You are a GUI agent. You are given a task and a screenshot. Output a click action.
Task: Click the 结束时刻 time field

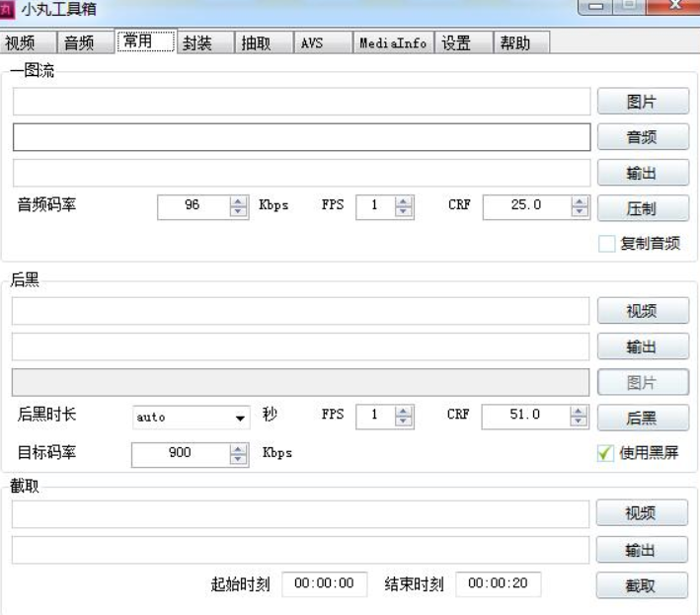tap(499, 583)
